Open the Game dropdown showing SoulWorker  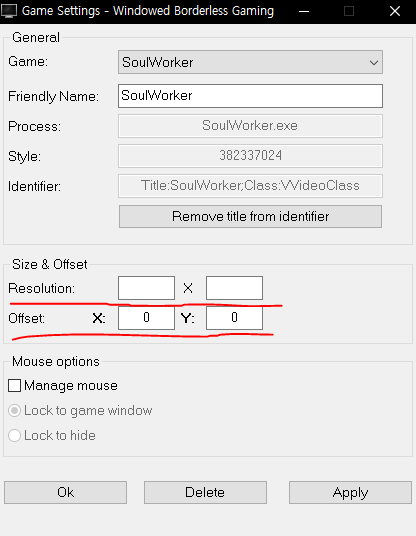click(250, 62)
